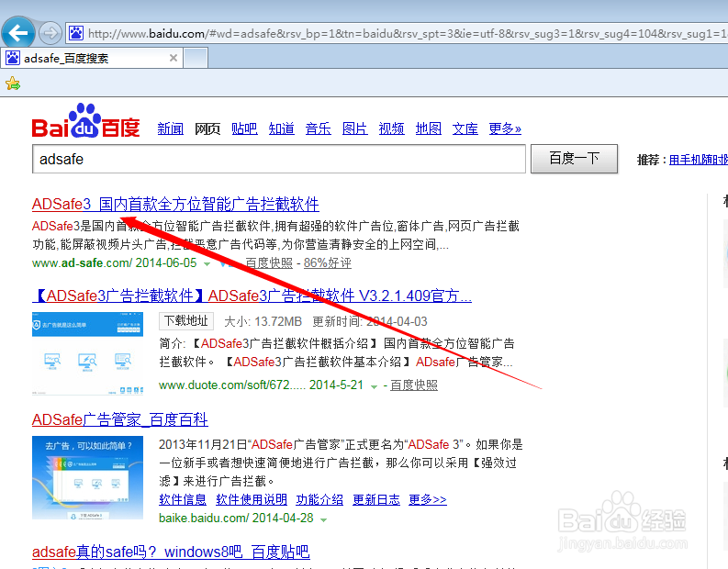Click the 下载地址 button
Screen dimensions: 728x569
click(186, 320)
